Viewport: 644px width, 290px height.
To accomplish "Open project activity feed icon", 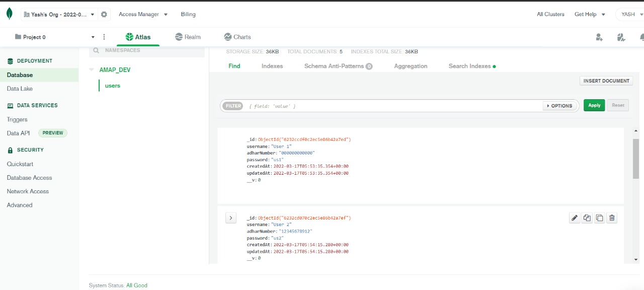I will point(621,37).
